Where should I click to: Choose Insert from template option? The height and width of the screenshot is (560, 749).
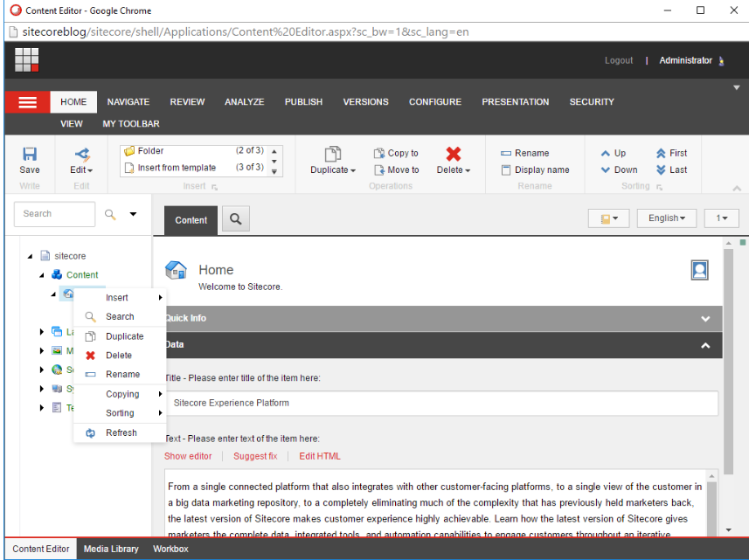pyautogui.click(x=194, y=168)
